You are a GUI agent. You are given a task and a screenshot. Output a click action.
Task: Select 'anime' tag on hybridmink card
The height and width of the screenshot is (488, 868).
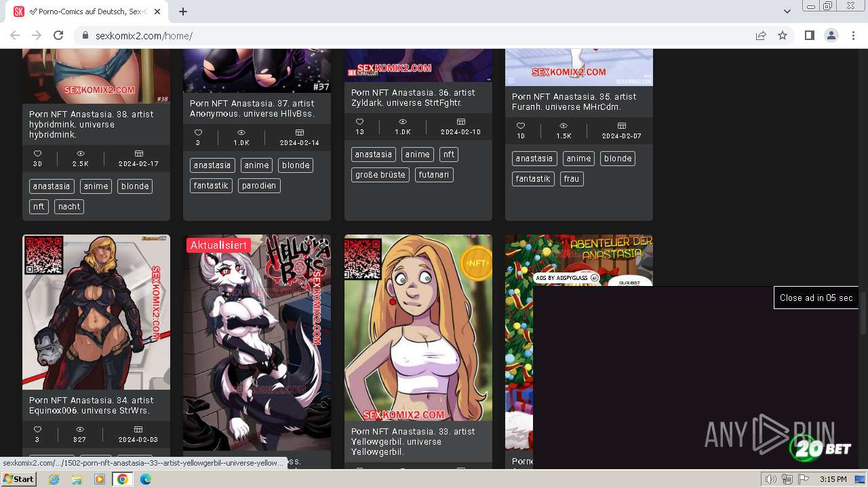(x=96, y=186)
